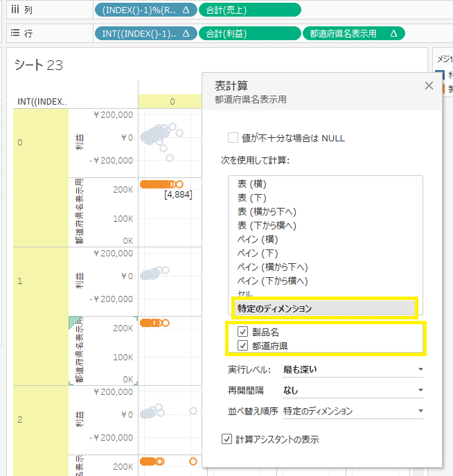Open 再開間隔 dropdown showing なし
Screen dimensions: 453x476
click(353, 390)
